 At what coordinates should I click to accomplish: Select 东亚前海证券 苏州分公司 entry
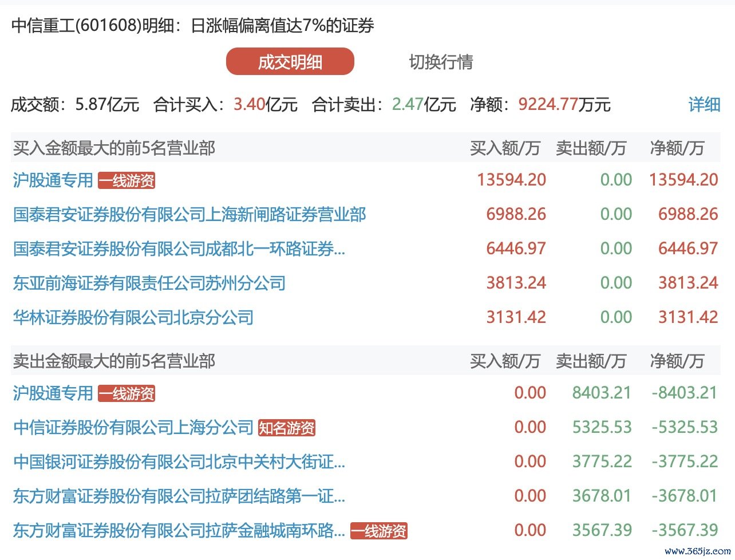pyautogui.click(x=149, y=283)
